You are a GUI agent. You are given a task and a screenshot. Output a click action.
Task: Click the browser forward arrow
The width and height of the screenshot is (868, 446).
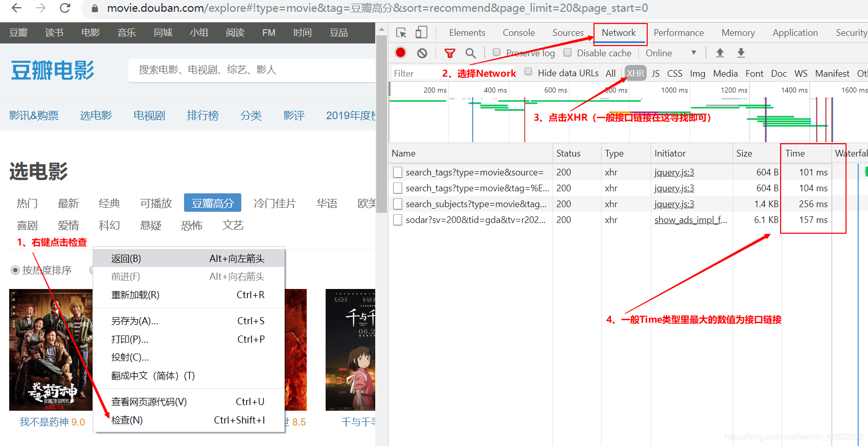click(x=41, y=8)
